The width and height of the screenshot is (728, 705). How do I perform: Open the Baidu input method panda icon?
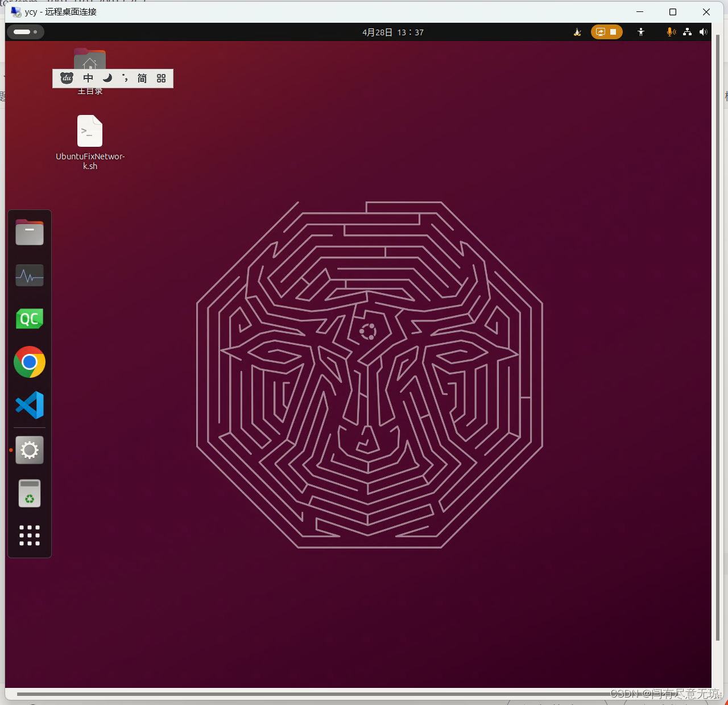point(67,78)
